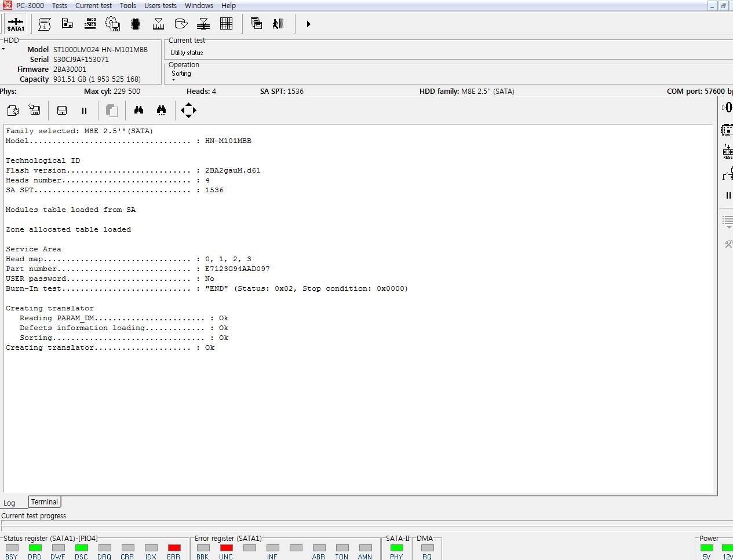The width and height of the screenshot is (733, 560).
Task: Open the Tests menu
Action: (59, 6)
